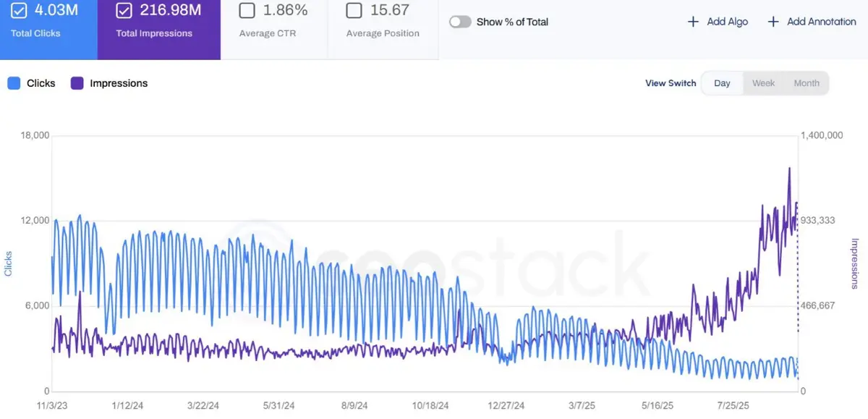Switch chart view to Week
The image size is (868, 419).
coord(763,83)
